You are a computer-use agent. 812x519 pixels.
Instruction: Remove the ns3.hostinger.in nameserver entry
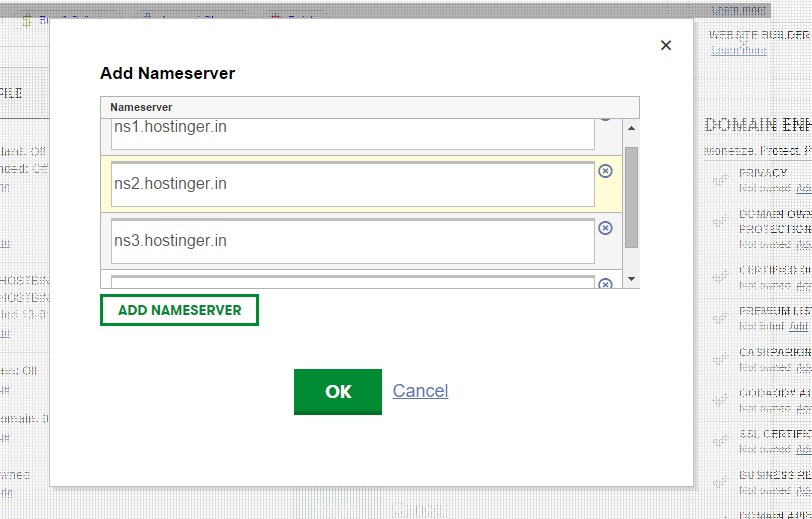point(605,228)
